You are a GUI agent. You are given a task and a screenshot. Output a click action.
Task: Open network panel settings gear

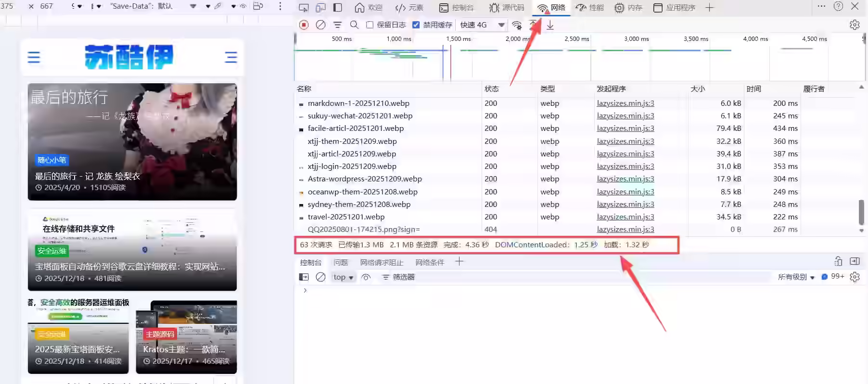(x=855, y=25)
